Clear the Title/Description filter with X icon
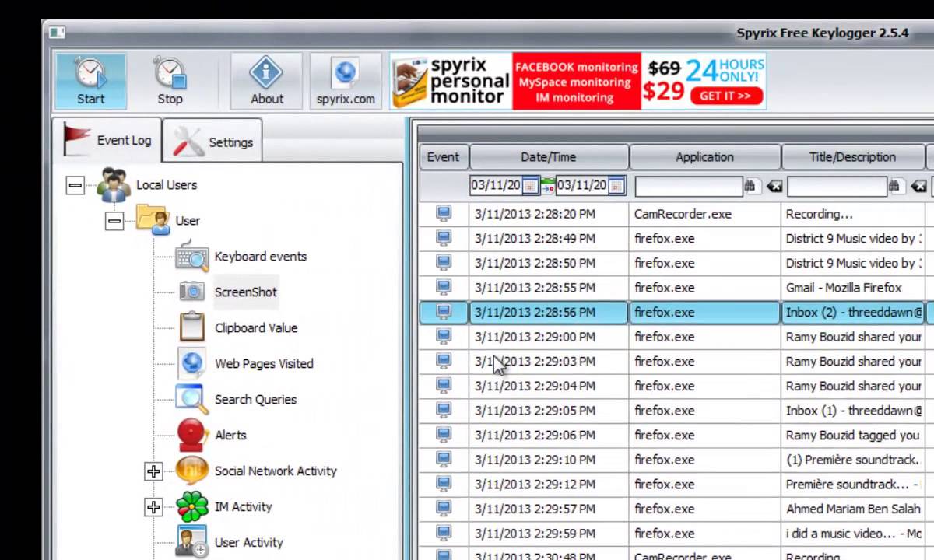The image size is (934, 560). [918, 186]
